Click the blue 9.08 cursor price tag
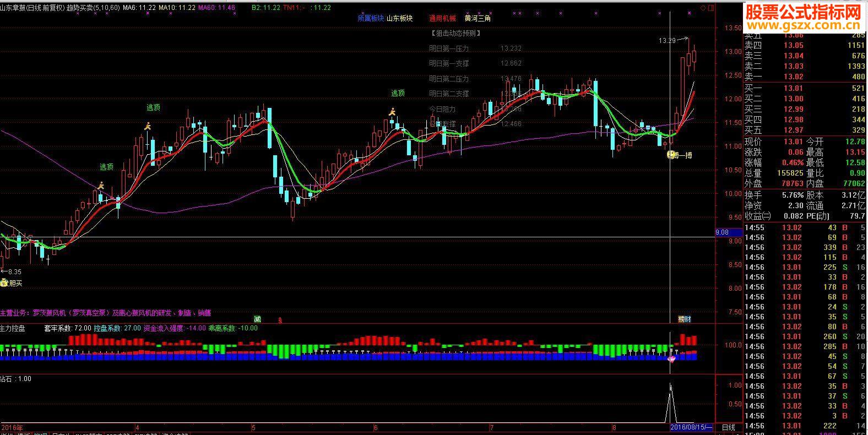The height and width of the screenshot is (435, 868). [x=728, y=232]
